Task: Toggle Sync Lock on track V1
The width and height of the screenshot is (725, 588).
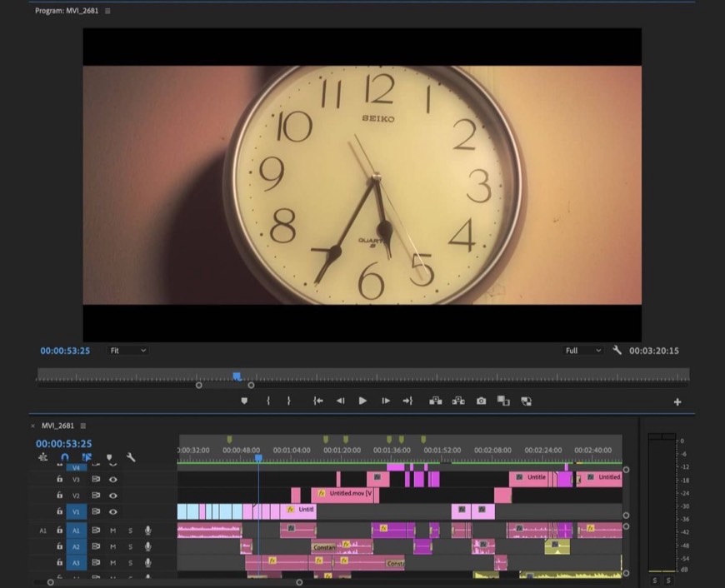Action: coord(96,511)
